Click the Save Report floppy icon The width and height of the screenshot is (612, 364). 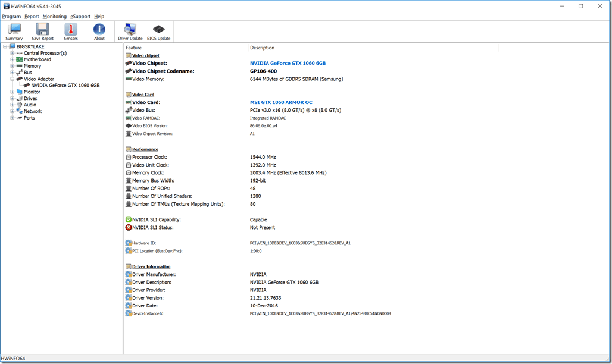[42, 29]
